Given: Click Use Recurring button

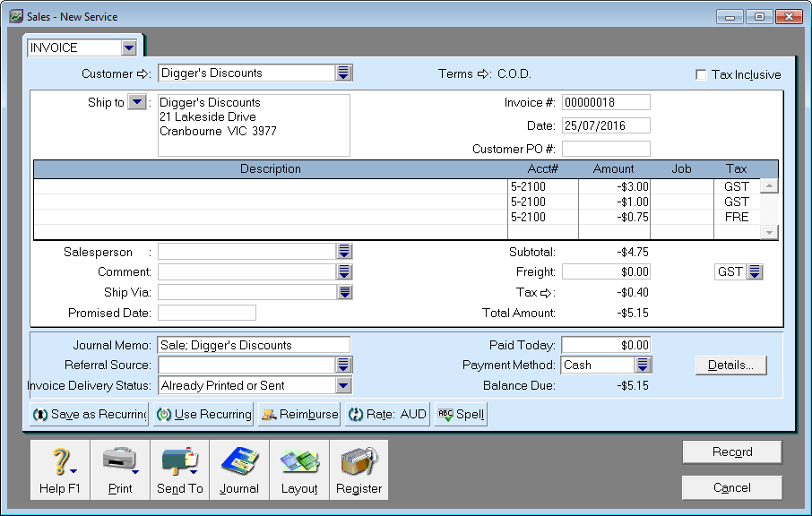Looking at the screenshot, I should 203,415.
